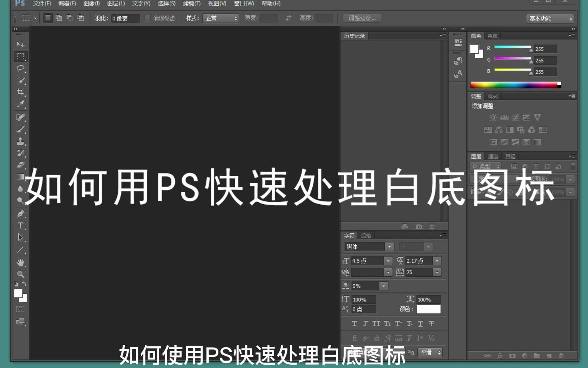The image size is (588, 368).
Task: Enable Subtract from selection mode
Action: tap(70, 18)
